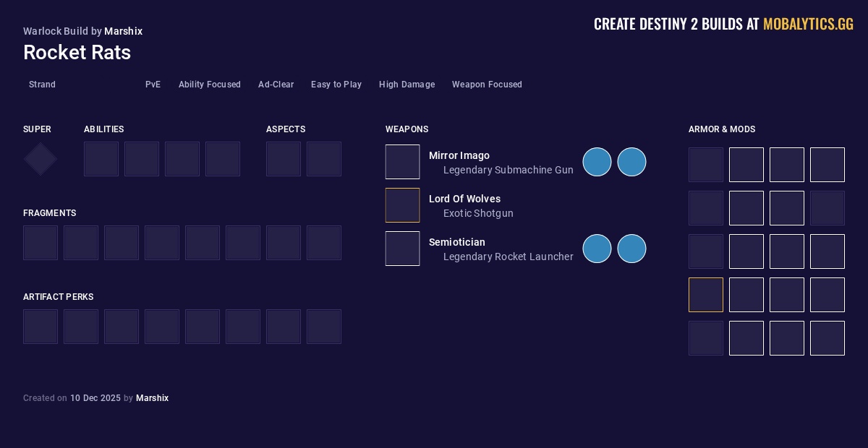Select the Mirror Imago weapon icon
Image resolution: width=868 pixels, height=448 pixels.
point(402,162)
